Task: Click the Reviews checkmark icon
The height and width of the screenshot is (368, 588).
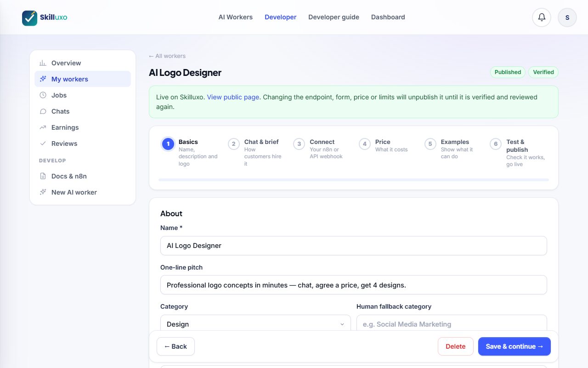Action: pos(43,144)
